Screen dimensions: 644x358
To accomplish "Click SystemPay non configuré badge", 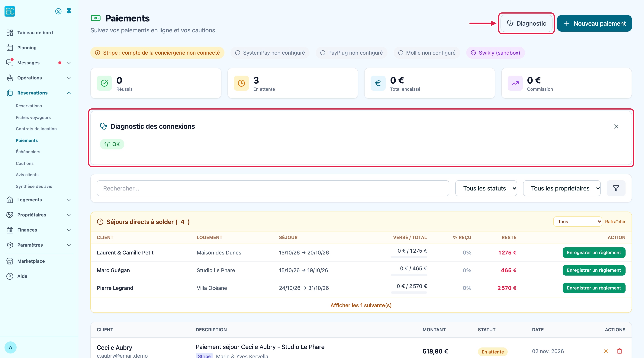I will (x=270, y=53).
